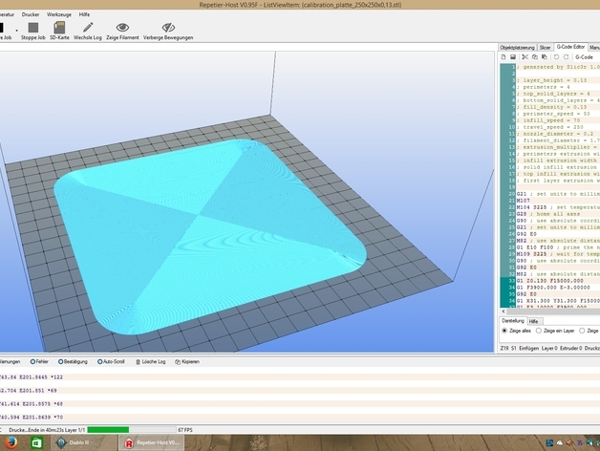Click 'Layer 0' in editor status bar

(549, 348)
